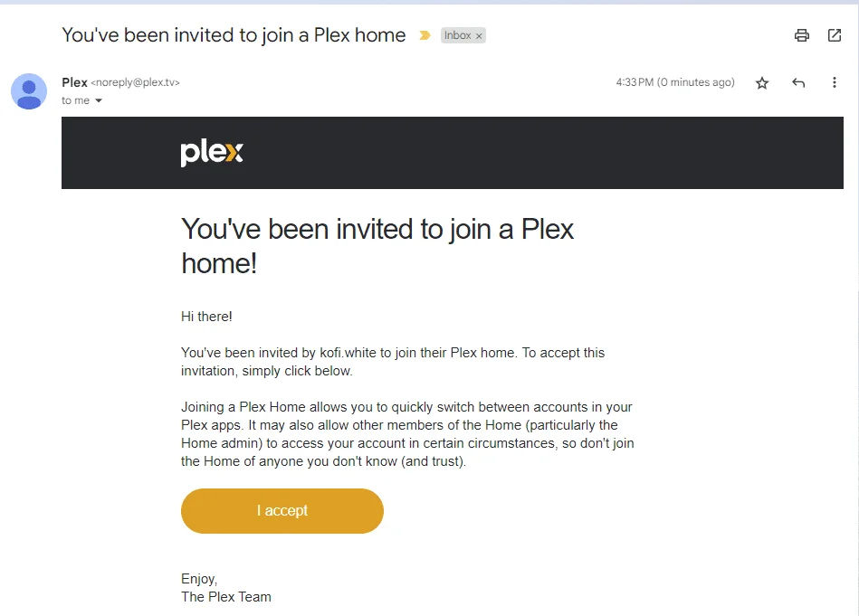Click the Plex logo in the dark banner
The width and height of the screenshot is (859, 616).
point(212,153)
